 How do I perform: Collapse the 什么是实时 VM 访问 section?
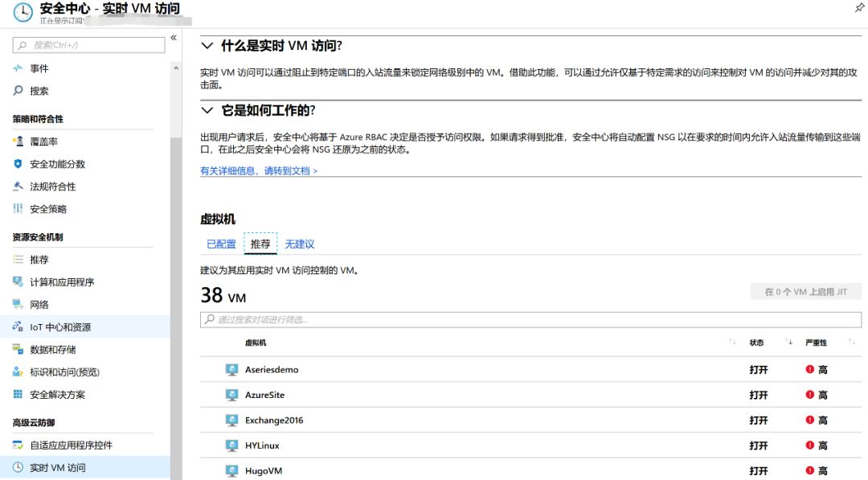(207, 47)
